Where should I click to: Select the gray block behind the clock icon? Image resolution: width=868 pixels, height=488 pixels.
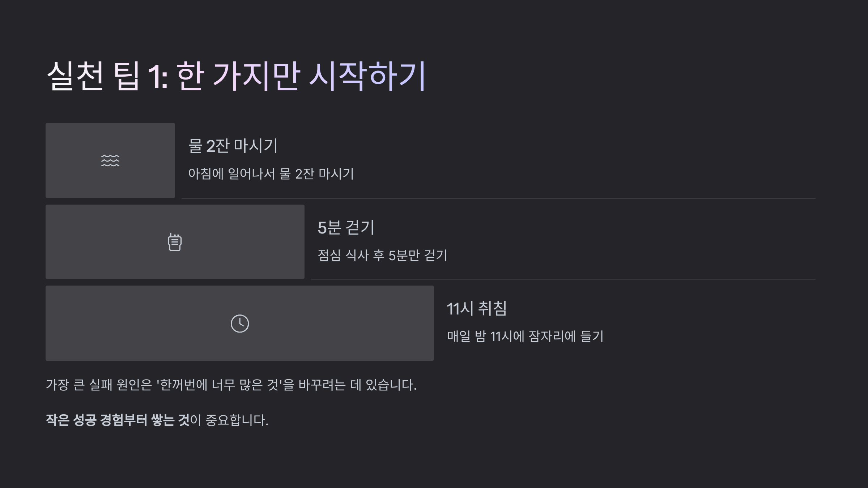240,323
